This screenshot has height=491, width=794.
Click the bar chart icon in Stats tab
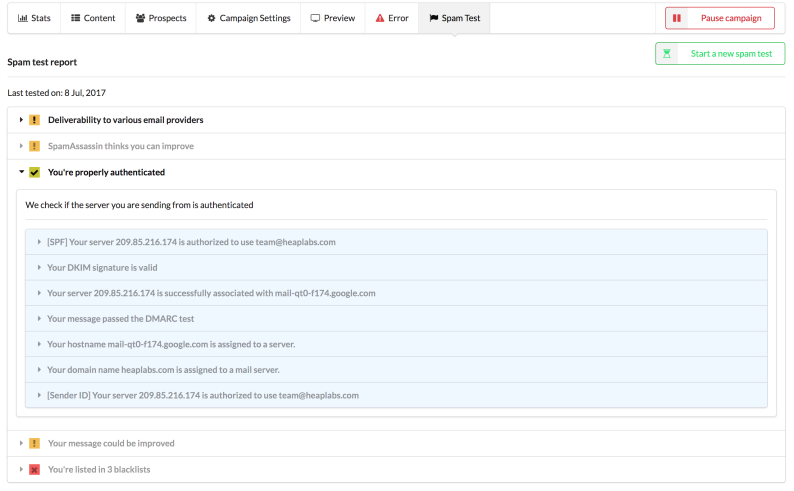tap(23, 18)
